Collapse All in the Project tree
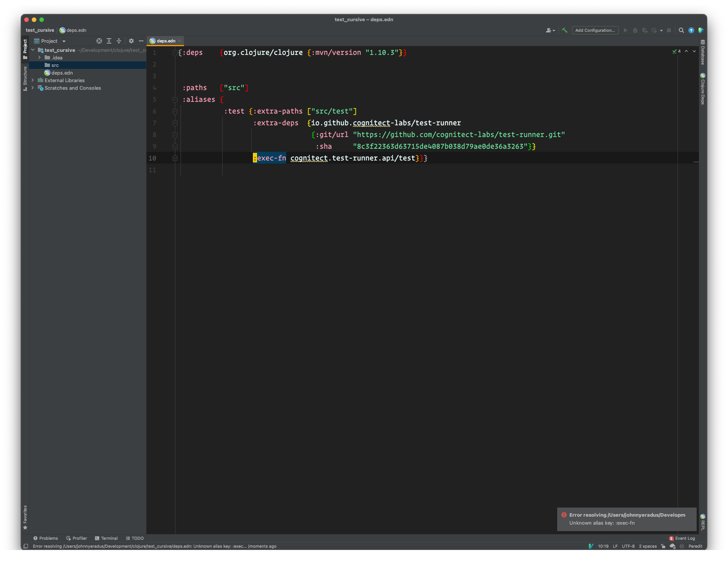728x578 pixels. 119,41
